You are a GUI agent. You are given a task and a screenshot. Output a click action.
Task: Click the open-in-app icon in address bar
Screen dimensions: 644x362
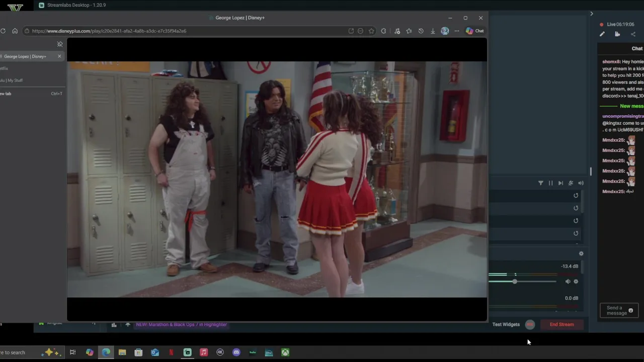coord(351,31)
